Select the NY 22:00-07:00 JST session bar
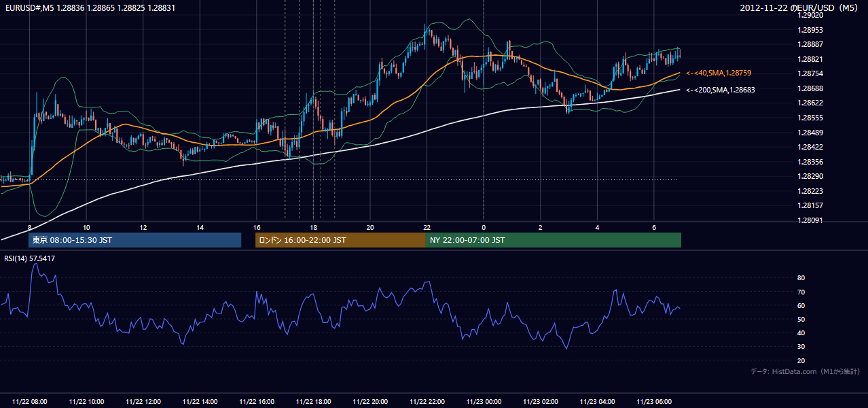 pyautogui.click(x=554, y=240)
